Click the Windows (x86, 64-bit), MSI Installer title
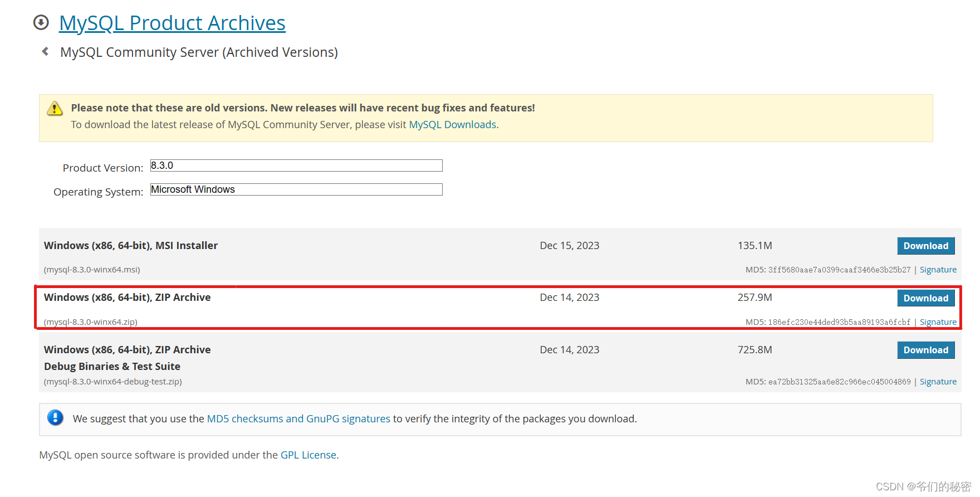 pyautogui.click(x=131, y=245)
